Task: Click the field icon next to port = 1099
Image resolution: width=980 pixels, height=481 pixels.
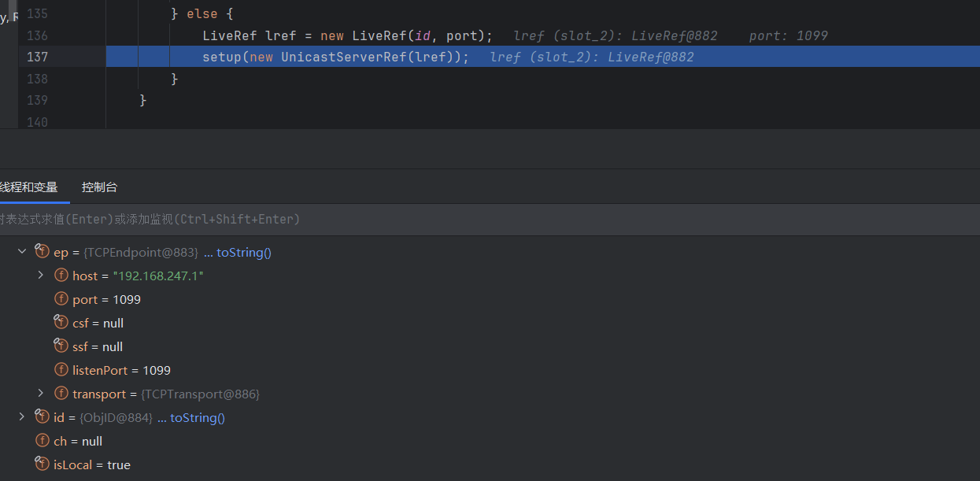Action: [x=61, y=299]
